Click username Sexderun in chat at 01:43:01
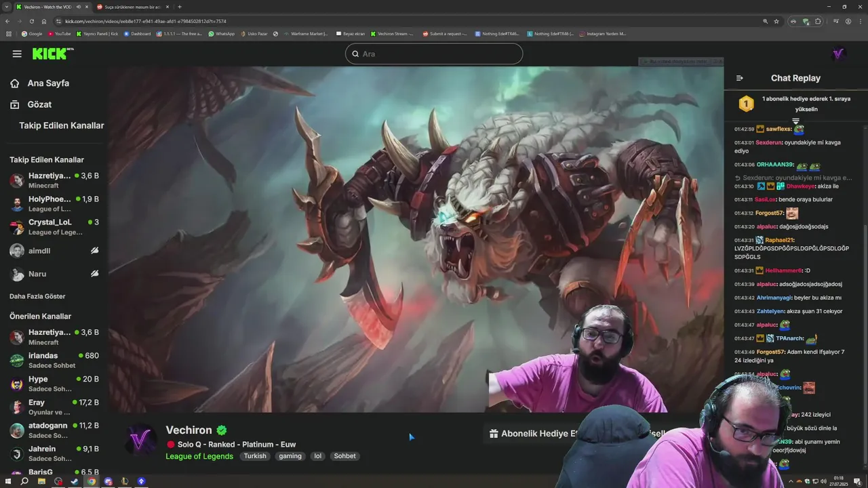 (x=768, y=142)
